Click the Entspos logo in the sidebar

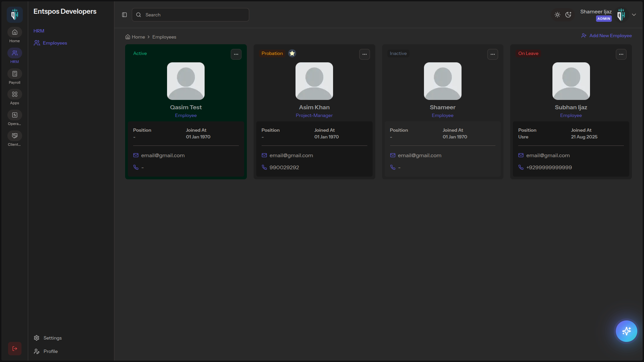14,15
